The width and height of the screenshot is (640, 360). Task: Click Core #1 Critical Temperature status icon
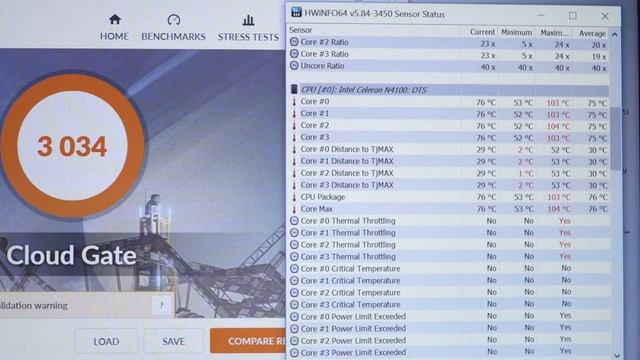click(294, 280)
